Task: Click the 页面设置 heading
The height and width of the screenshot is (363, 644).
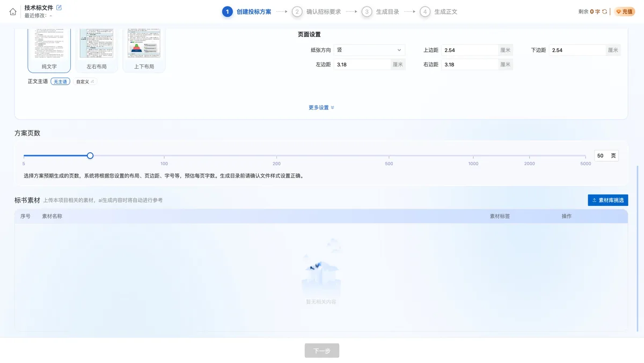Action: (309, 34)
